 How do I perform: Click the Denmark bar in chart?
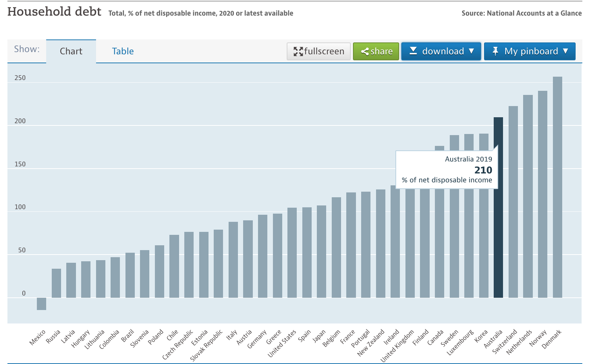coord(557,187)
